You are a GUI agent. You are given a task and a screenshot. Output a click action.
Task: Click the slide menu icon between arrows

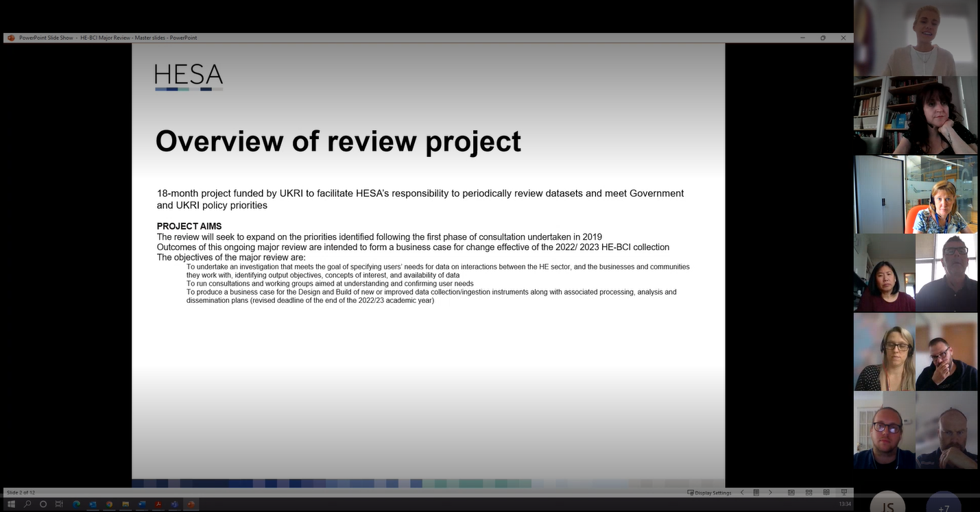pos(756,493)
